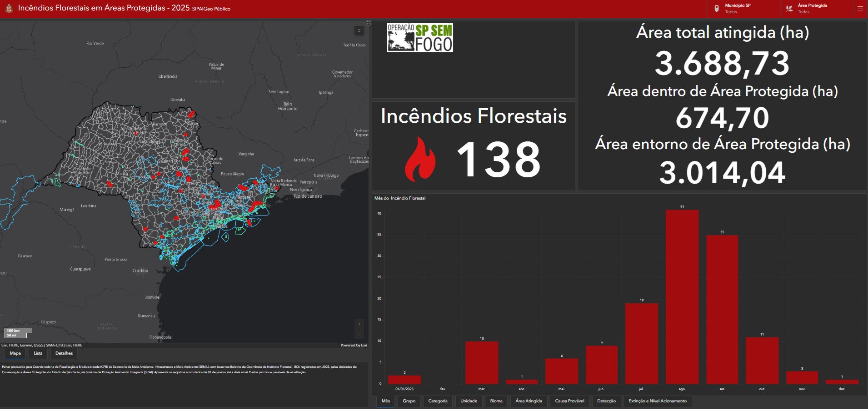Image resolution: width=868 pixels, height=411 pixels.
Task: Click the September bar with value 35
Action: [x=722, y=310]
